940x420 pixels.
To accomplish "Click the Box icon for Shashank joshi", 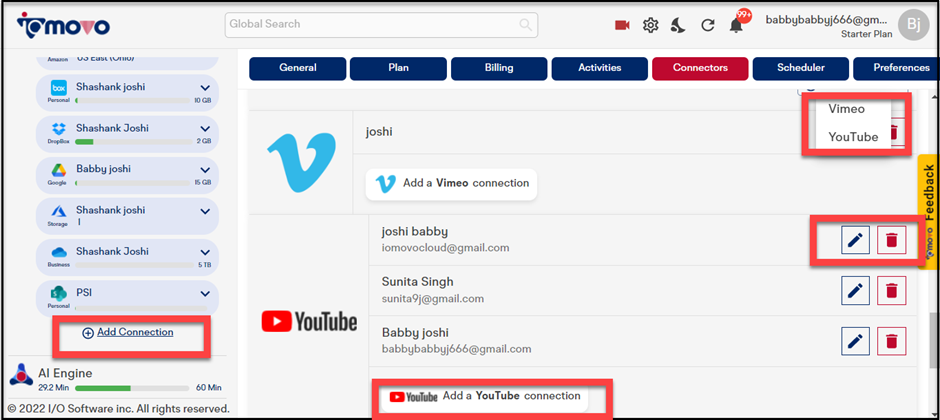I will tap(59, 88).
